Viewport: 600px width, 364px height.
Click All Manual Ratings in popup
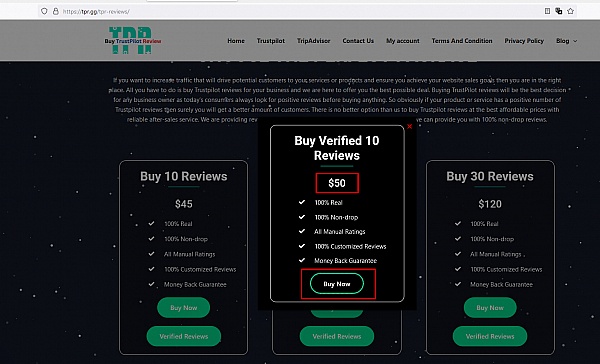pos(340,232)
